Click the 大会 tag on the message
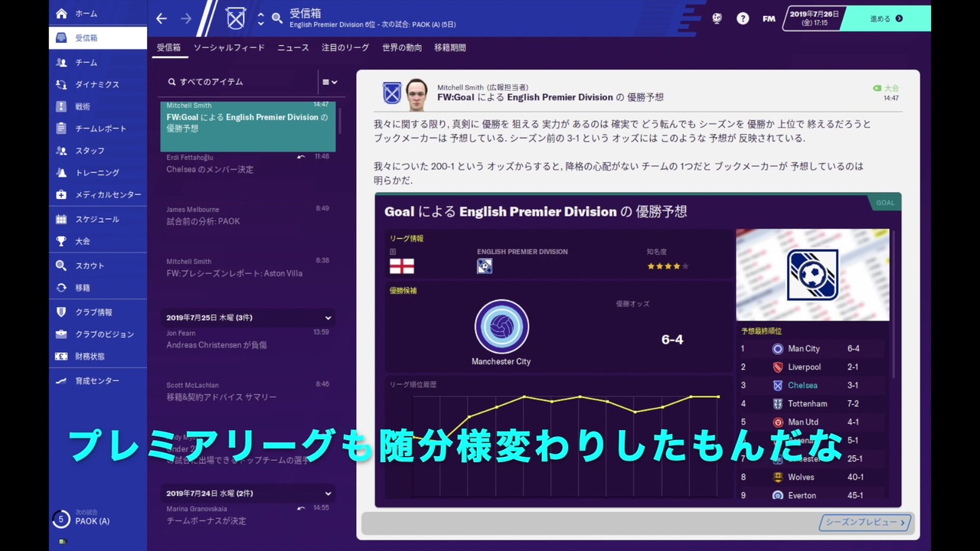The image size is (980, 551). tap(887, 89)
